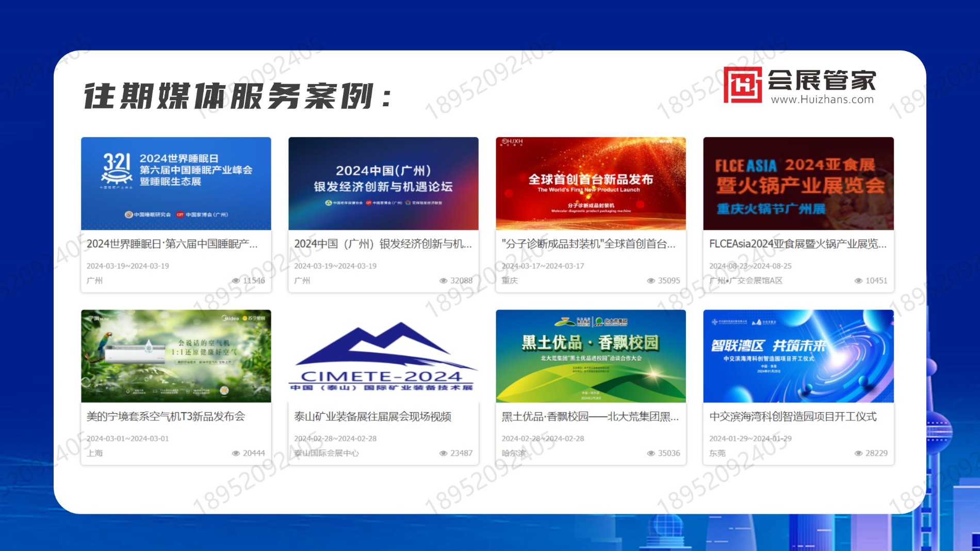Click the eye icon beside 11546 views
Viewport: 980px width, 551px height.
(x=236, y=281)
